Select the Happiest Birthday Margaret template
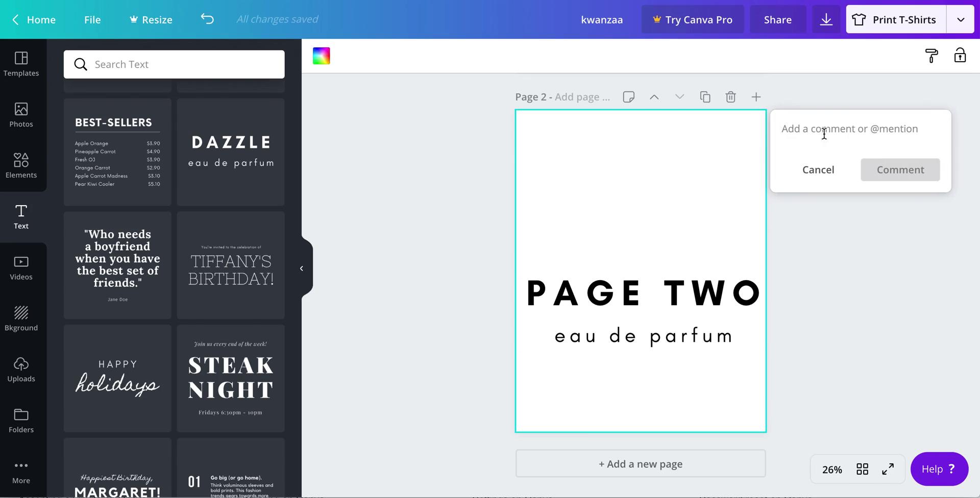 pos(117,468)
